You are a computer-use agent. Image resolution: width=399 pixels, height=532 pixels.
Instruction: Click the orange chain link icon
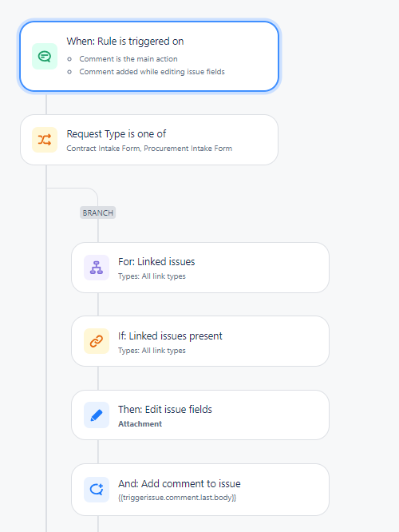click(x=97, y=341)
